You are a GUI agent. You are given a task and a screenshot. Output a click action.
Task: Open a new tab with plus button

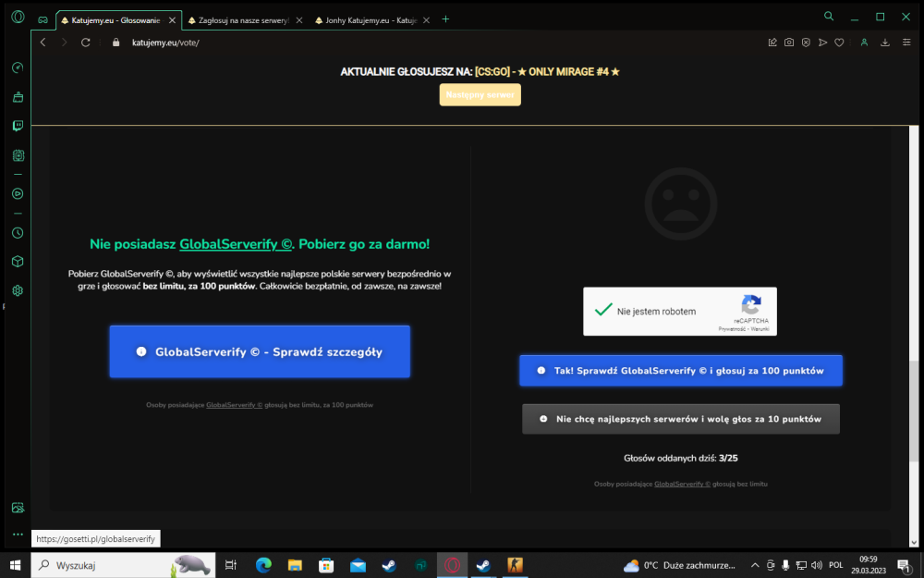(445, 19)
